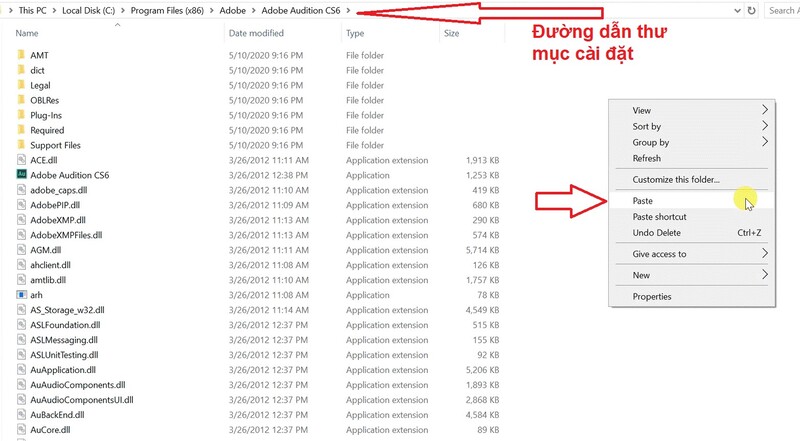
Task: Click the AuApplication.dll file icon
Action: tap(21, 370)
